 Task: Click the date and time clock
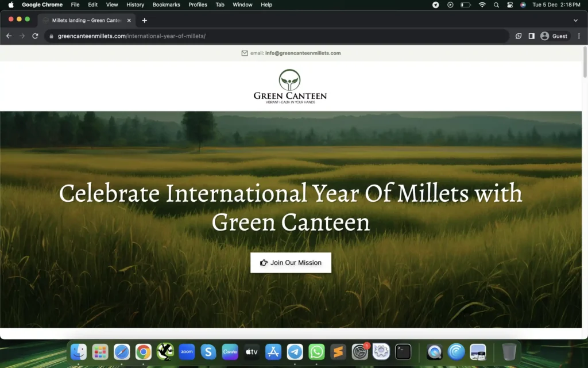tap(556, 5)
